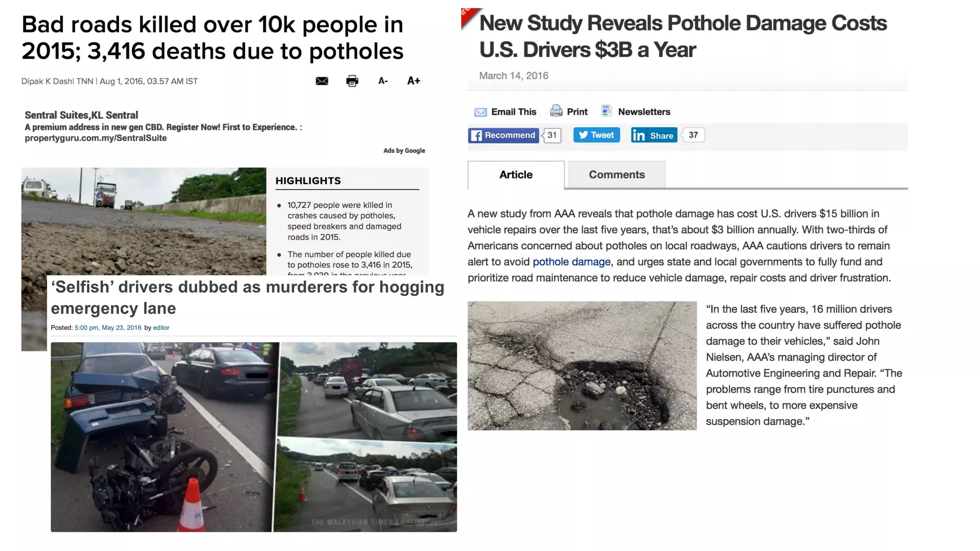Decrease font size with A- icon
The image size is (980, 551).
pyautogui.click(x=383, y=81)
